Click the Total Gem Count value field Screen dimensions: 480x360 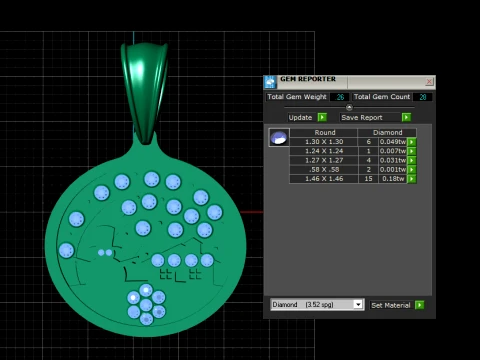pos(423,97)
